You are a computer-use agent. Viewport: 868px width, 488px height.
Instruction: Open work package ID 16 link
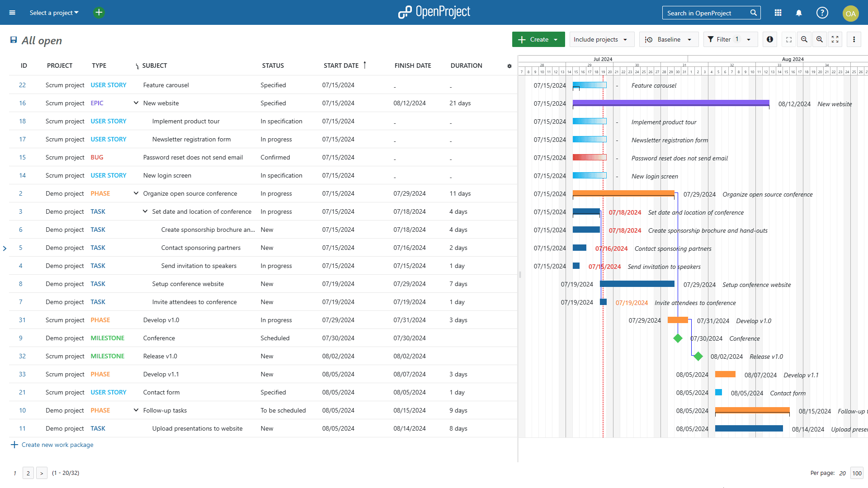point(22,103)
